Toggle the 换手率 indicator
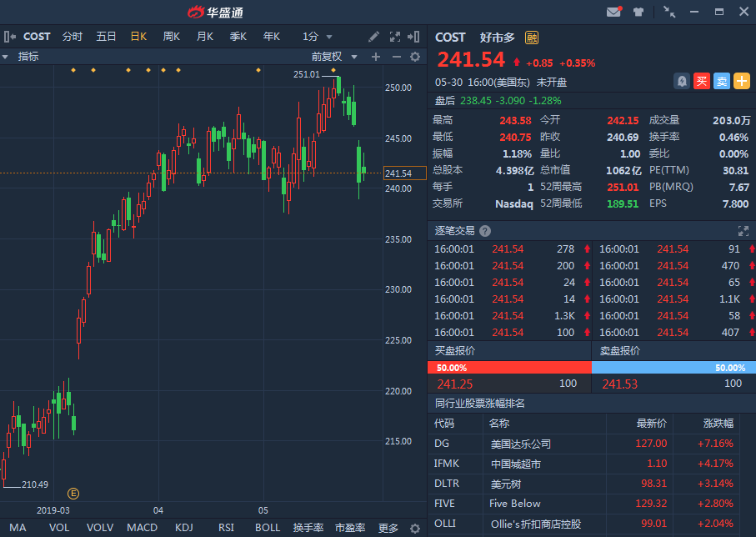756x537 pixels. pos(308,528)
